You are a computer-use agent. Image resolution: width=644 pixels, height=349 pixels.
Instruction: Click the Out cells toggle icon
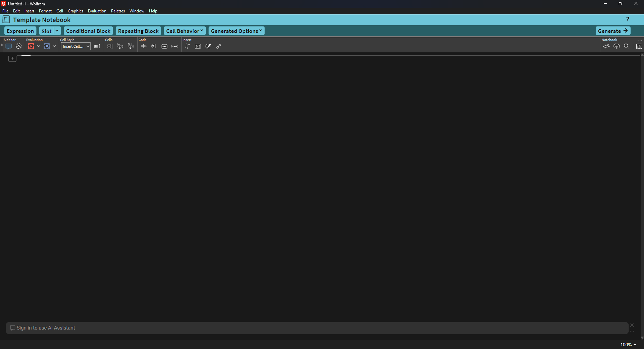coord(131,46)
